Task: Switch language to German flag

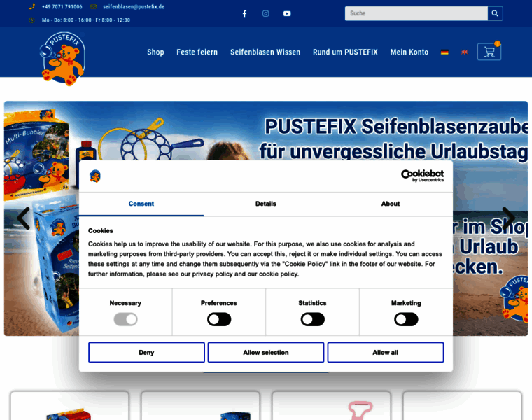Action: click(444, 52)
